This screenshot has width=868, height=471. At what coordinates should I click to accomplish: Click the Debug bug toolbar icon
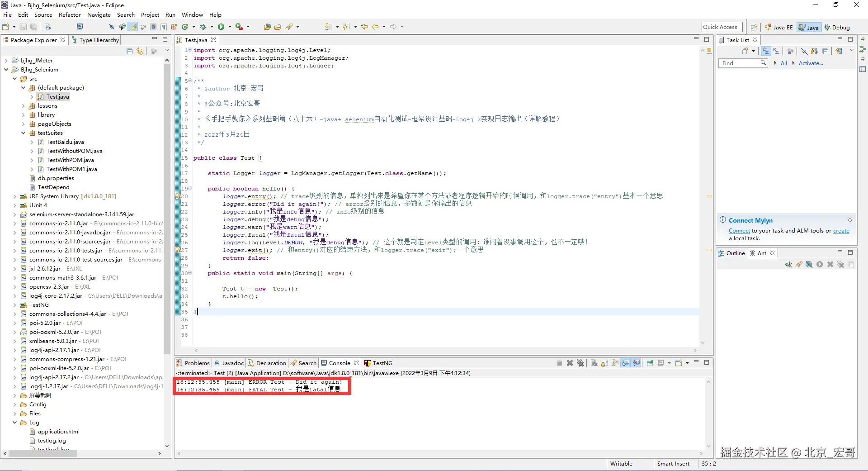click(x=203, y=27)
